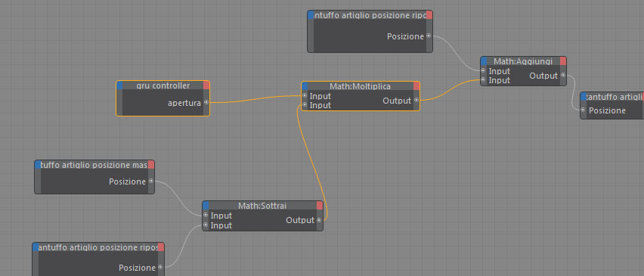Click first Input port of Math:Sottrai
The width and height of the screenshot is (644, 276).
206,216
